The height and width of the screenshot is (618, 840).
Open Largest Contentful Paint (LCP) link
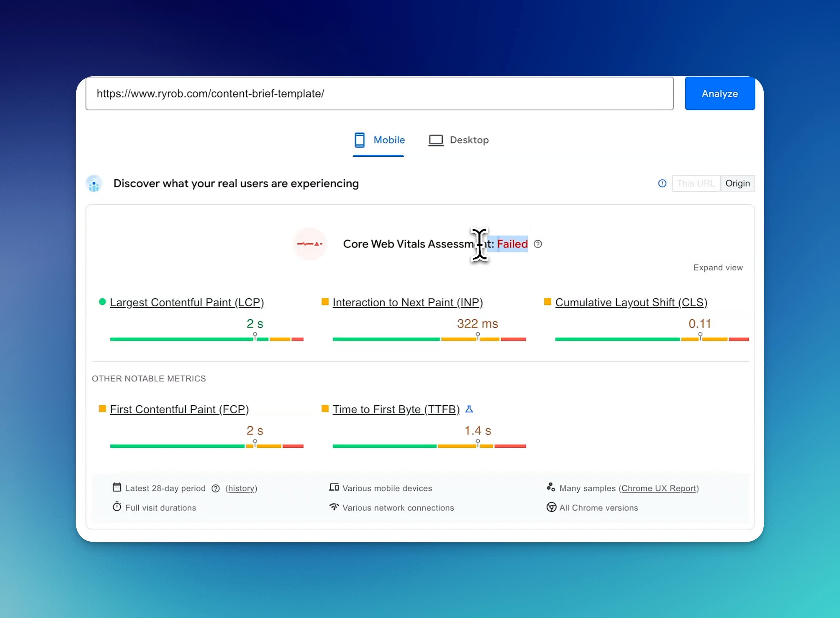click(187, 302)
